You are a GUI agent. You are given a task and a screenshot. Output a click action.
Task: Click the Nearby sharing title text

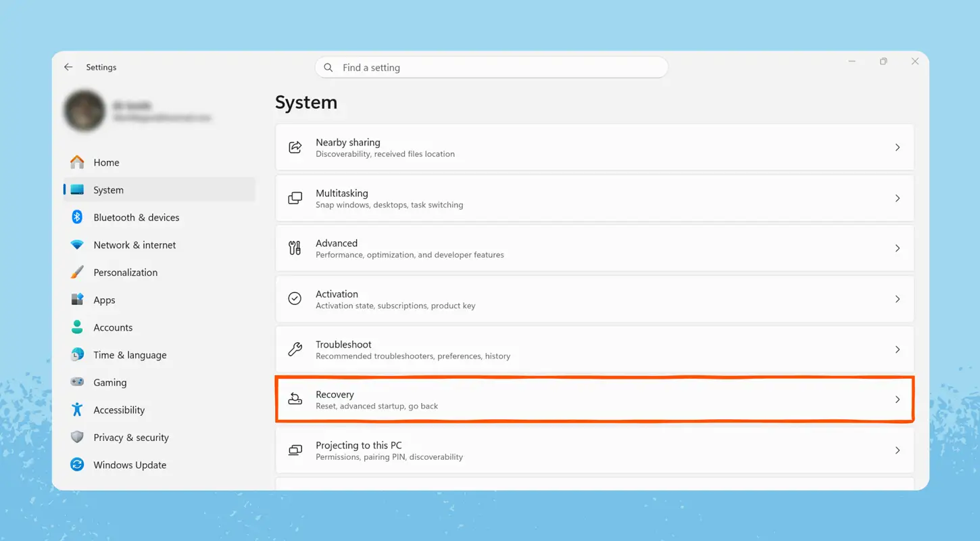click(348, 142)
